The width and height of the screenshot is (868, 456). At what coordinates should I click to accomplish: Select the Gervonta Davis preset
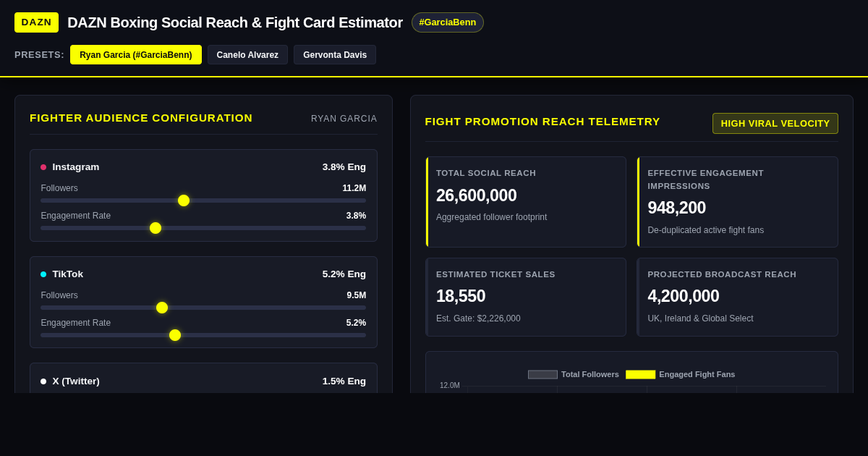click(x=335, y=55)
